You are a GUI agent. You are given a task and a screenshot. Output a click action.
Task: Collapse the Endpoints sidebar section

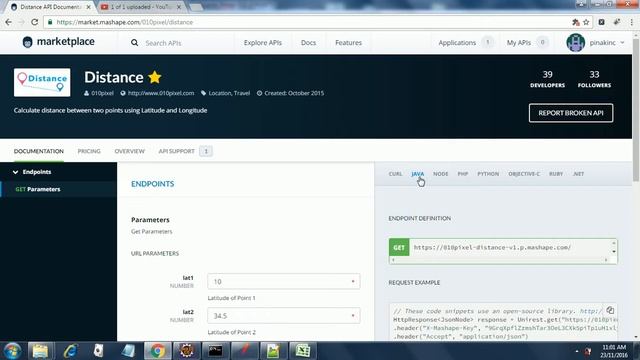[32, 172]
